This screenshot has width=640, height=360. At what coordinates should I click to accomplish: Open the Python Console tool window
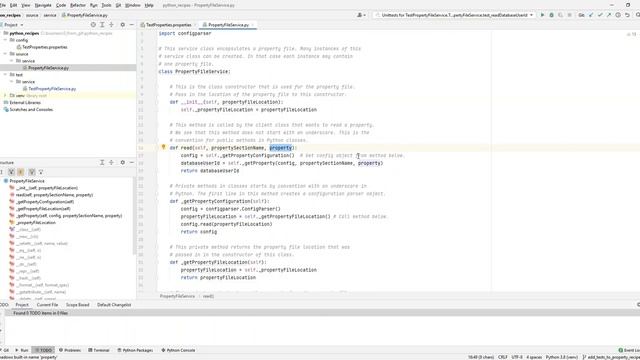click(178, 350)
